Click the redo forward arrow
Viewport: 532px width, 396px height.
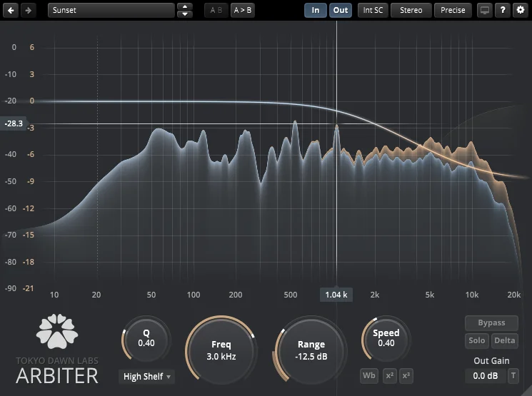coord(28,10)
